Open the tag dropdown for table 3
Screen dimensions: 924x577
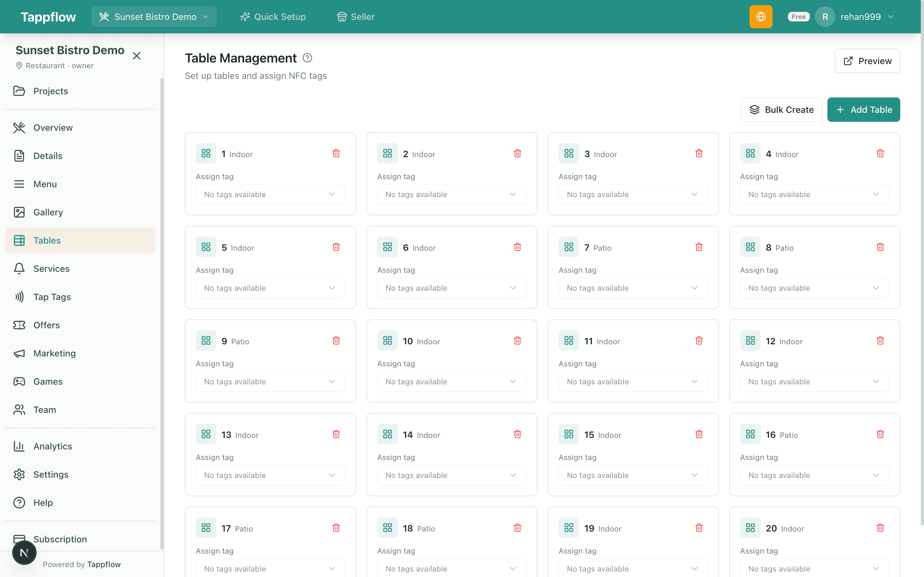point(633,194)
